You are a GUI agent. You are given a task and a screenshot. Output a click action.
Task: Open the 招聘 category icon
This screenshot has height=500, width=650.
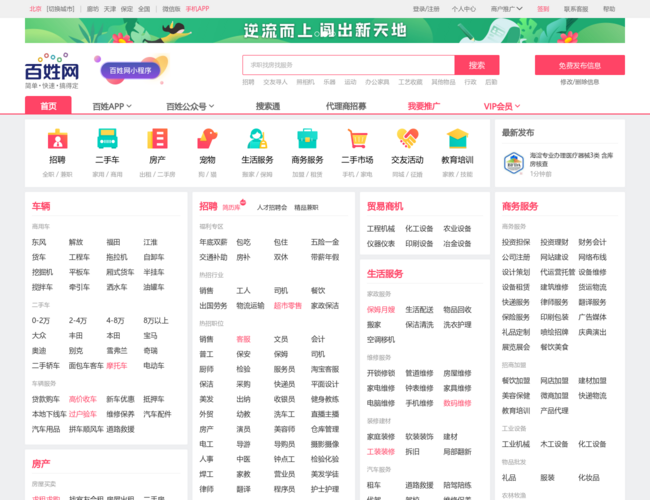[x=58, y=139]
